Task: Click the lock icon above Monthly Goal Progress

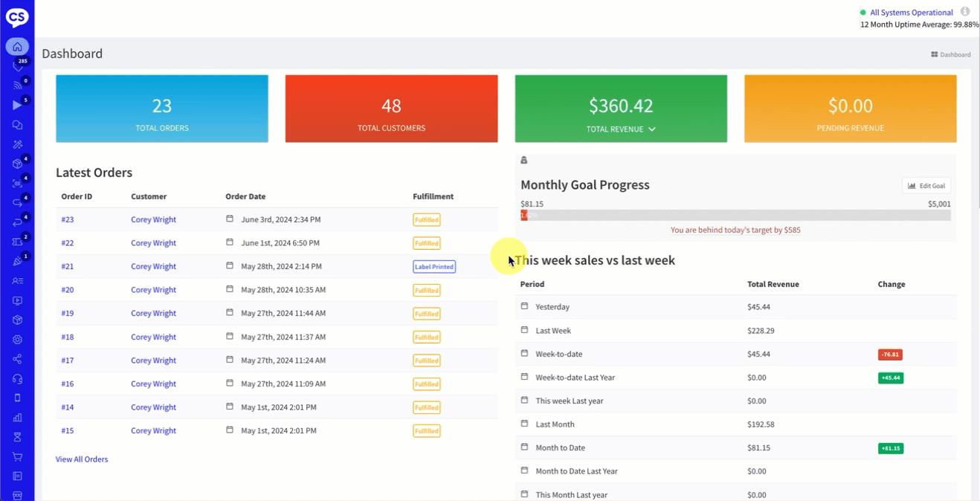Action: 523,161
